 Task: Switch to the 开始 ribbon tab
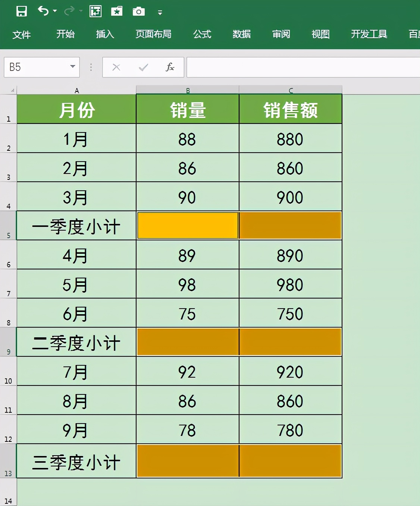pos(65,34)
